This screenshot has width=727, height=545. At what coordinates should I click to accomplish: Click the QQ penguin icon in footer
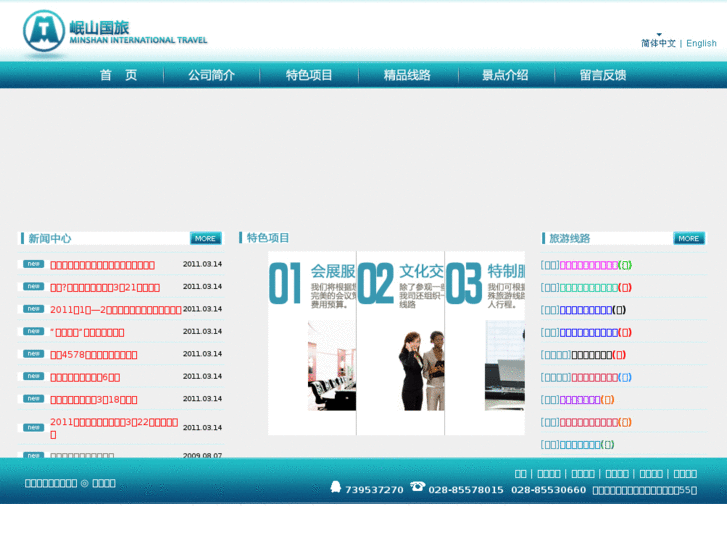click(336, 487)
